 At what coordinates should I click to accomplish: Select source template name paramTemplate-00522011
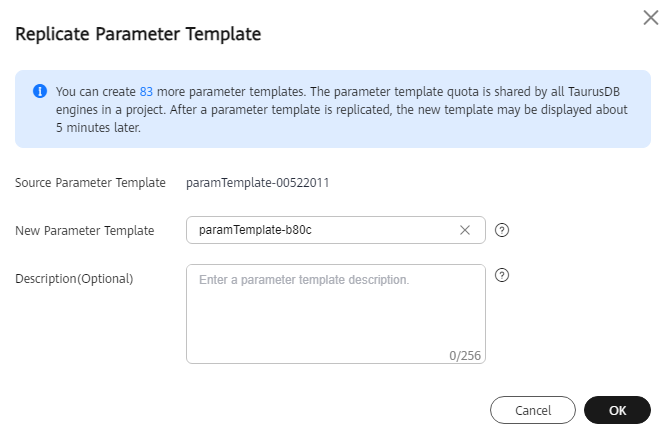click(x=258, y=183)
